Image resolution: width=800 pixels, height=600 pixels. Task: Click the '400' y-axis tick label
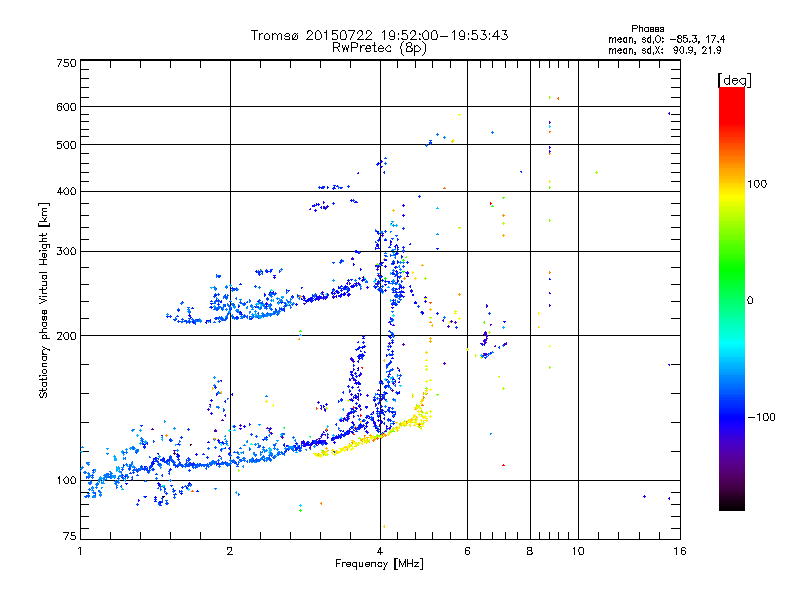[x=66, y=191]
